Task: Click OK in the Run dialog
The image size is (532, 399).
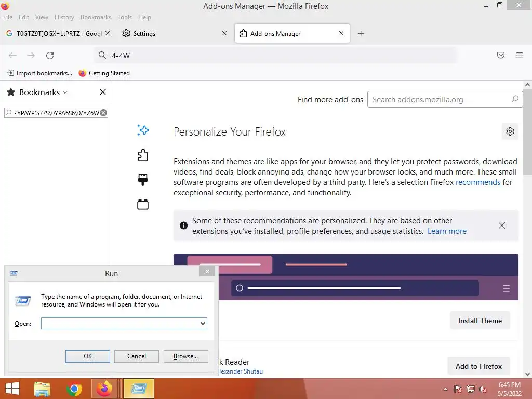Action: coord(87,356)
